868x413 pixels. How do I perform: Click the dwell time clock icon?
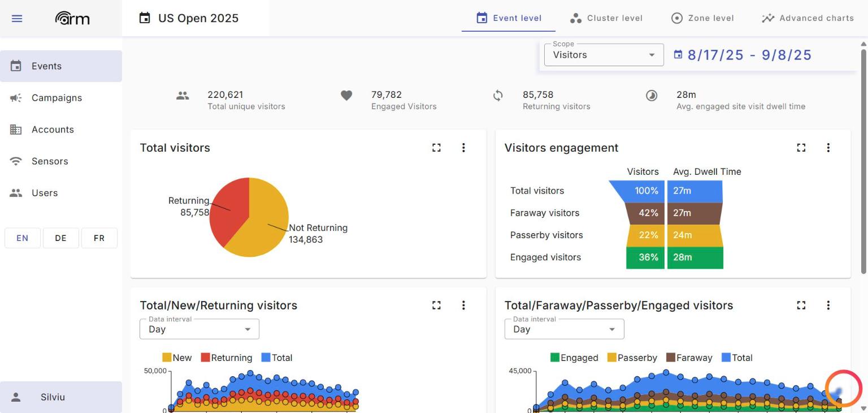point(652,96)
